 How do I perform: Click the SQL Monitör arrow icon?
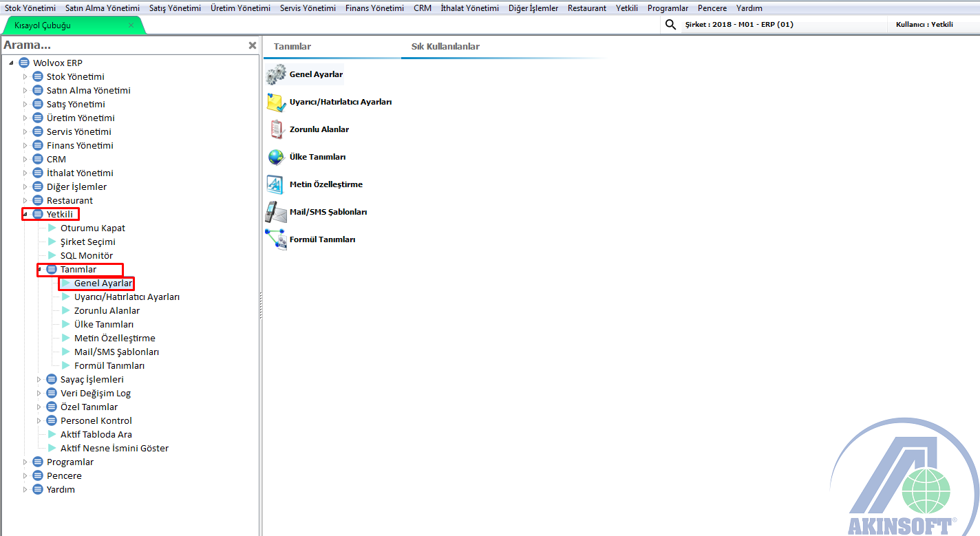tap(52, 255)
